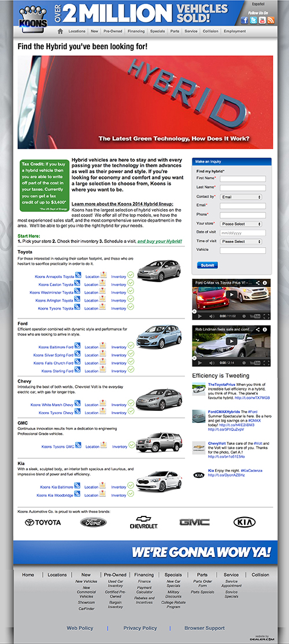Play the Rob Lindman video center button
Screen dimensions: 289x644
[x=231, y=341]
